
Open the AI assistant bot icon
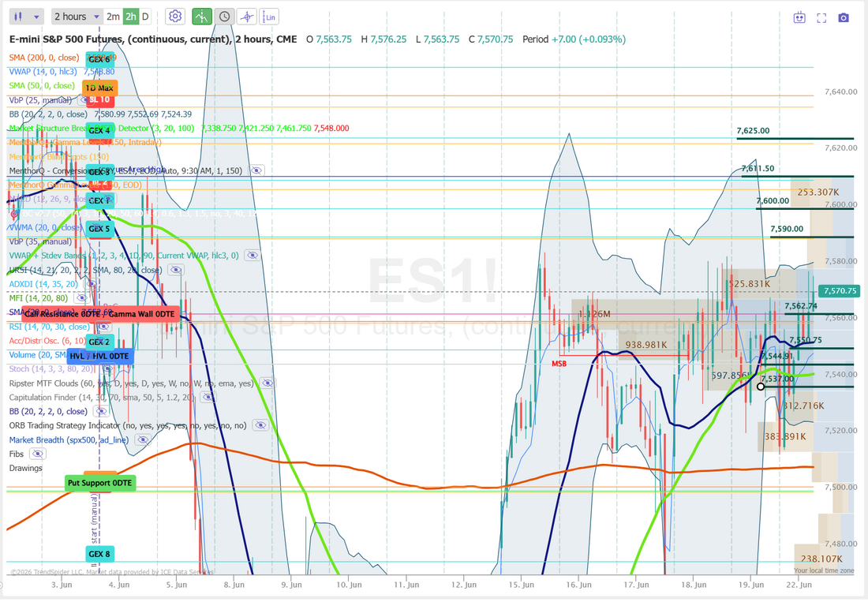[799, 17]
